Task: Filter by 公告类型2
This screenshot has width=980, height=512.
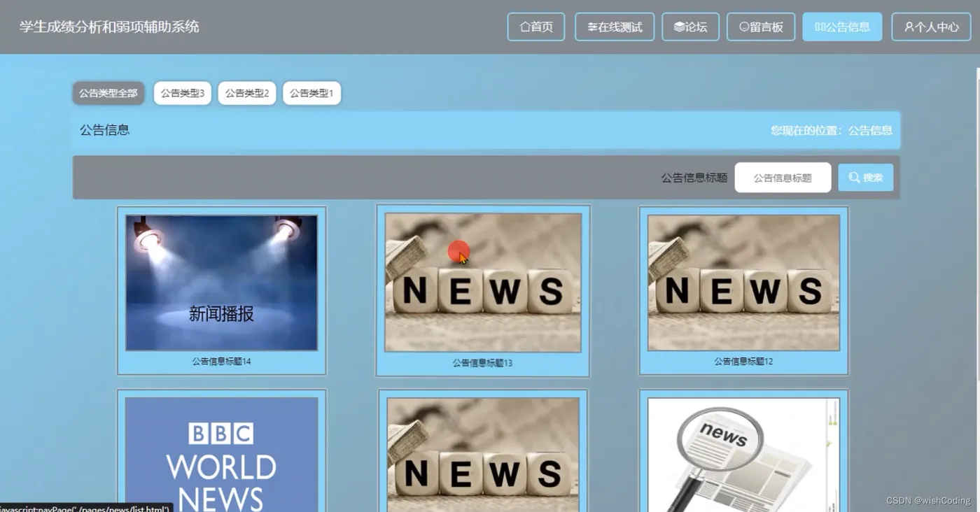Action: pyautogui.click(x=247, y=93)
